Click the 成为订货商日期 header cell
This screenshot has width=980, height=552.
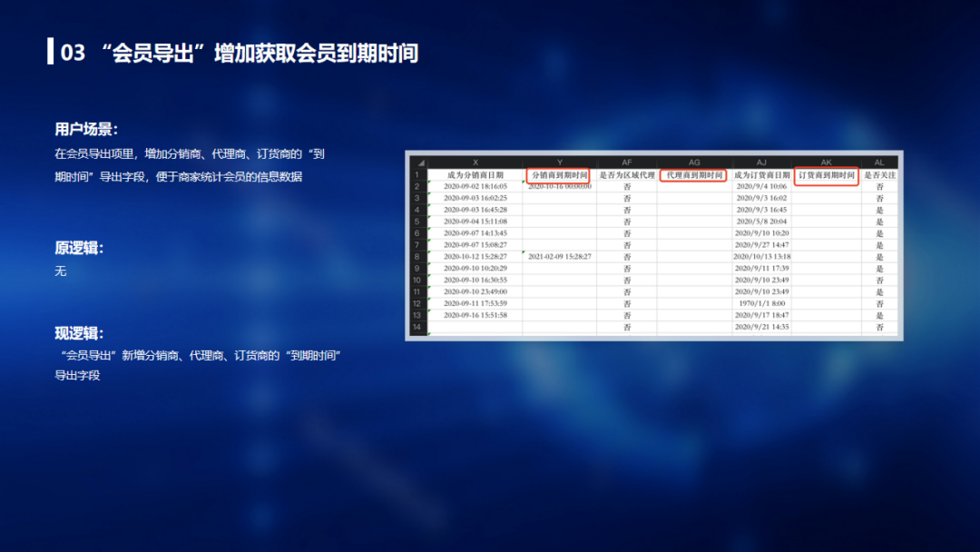pos(761,175)
